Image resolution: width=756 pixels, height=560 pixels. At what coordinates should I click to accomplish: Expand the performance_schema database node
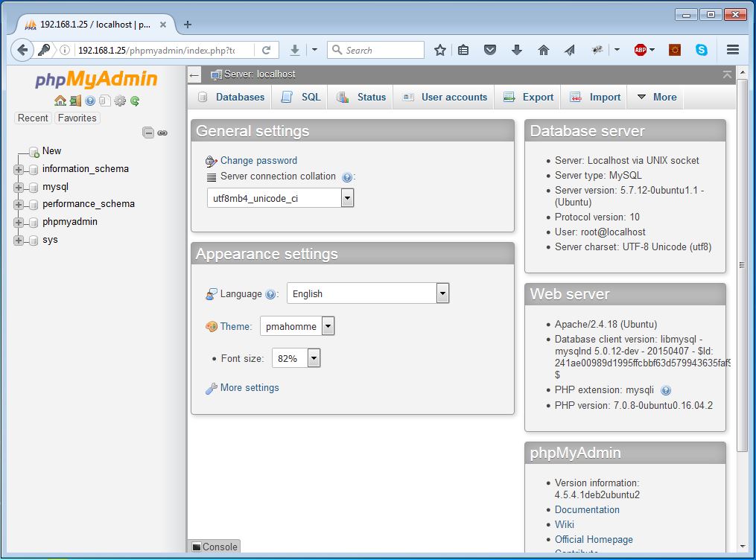[19, 205]
